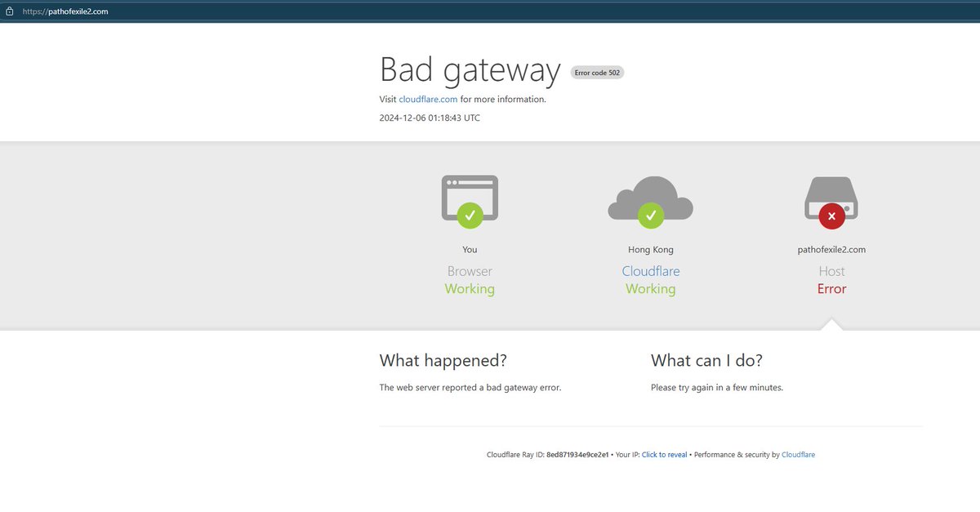Click the bad gateway error explanation text
The image size is (980, 512).
pos(470,388)
